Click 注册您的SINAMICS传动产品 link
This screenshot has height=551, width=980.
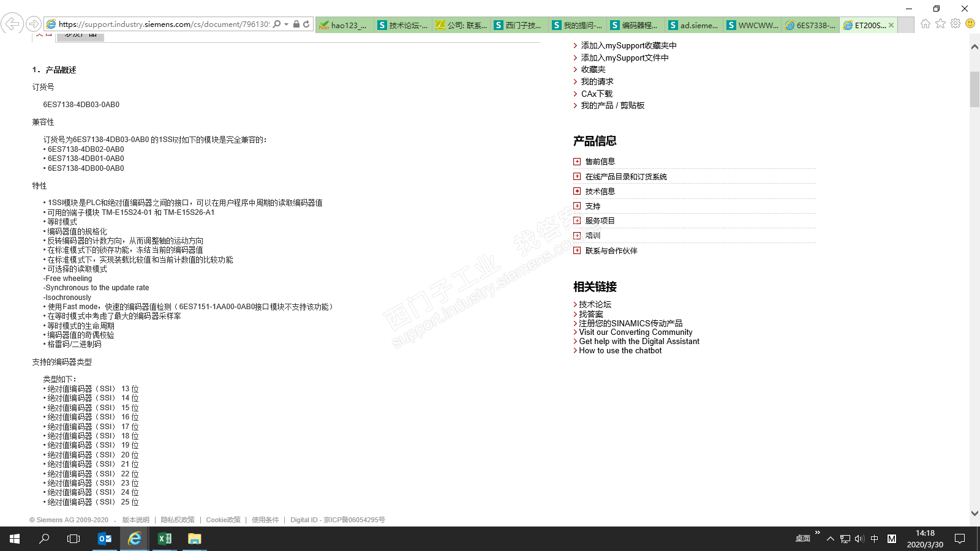pyautogui.click(x=630, y=323)
